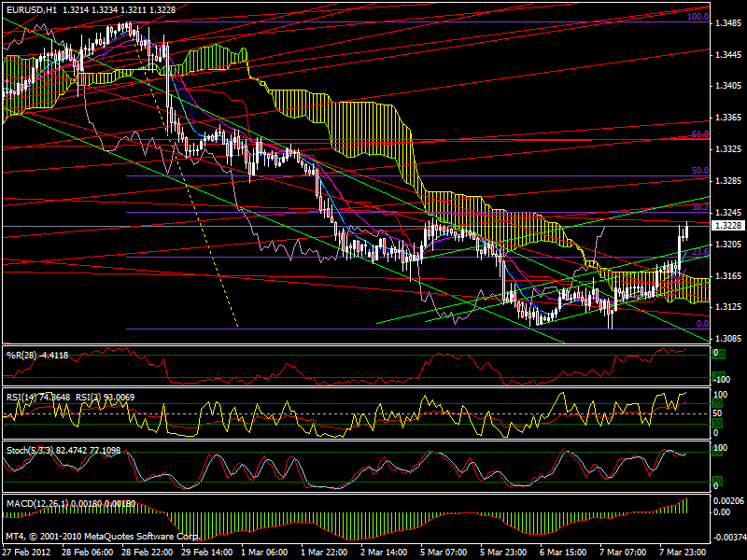Click the Fibonacci 100.0 level label
The image size is (747, 560).
pyautogui.click(x=698, y=17)
